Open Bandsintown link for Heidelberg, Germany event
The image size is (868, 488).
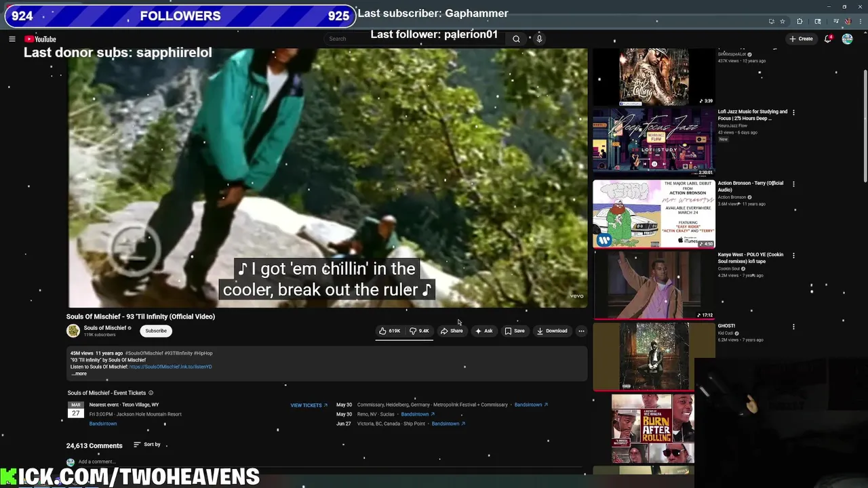click(x=531, y=405)
